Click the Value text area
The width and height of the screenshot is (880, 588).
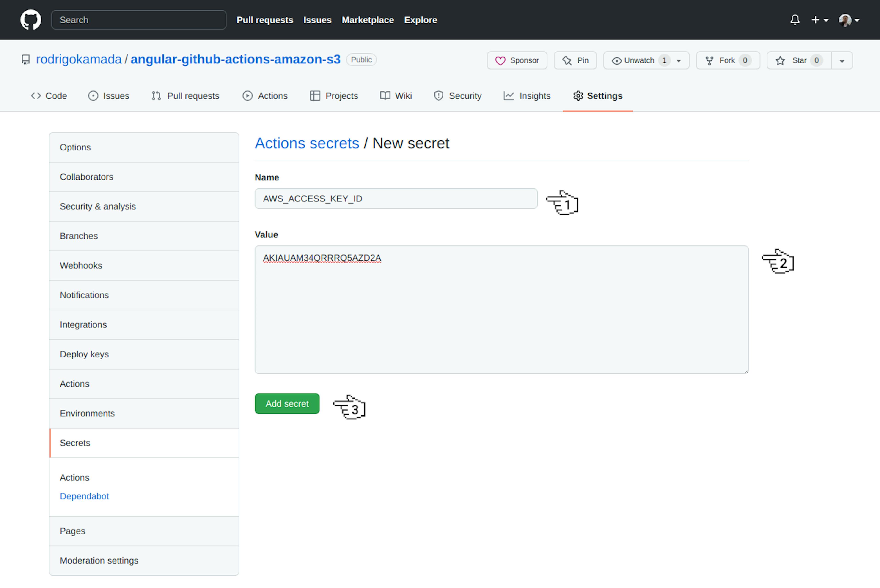[501, 310]
